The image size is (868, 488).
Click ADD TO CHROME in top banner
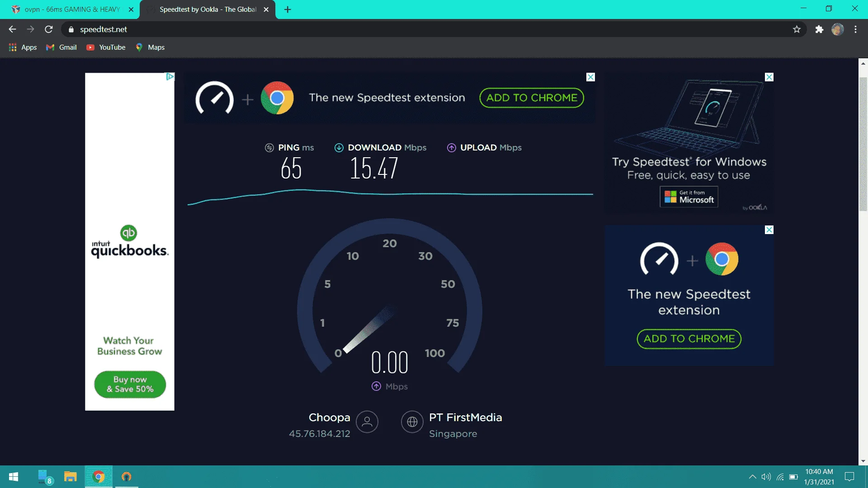[x=532, y=98]
